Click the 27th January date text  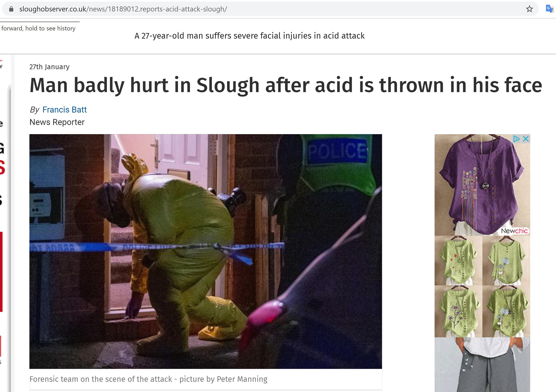point(49,67)
